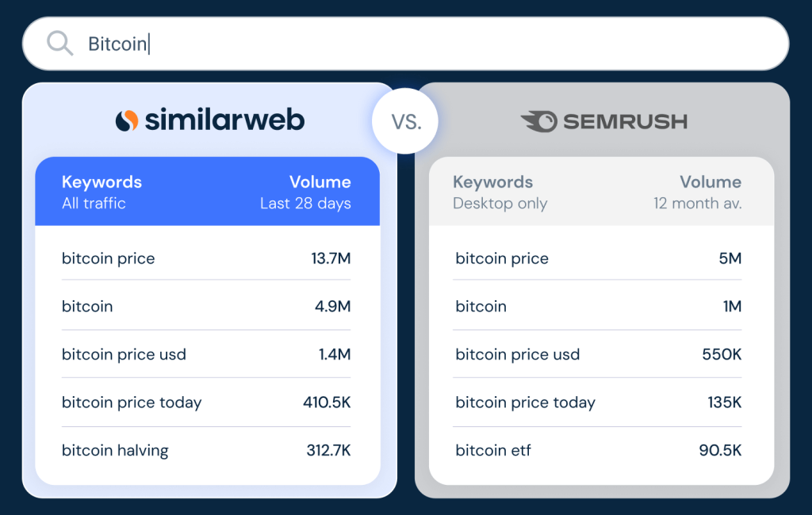Image resolution: width=812 pixels, height=515 pixels.
Task: Select Semrush 'bitcoin price usd' keyword
Action: point(517,354)
